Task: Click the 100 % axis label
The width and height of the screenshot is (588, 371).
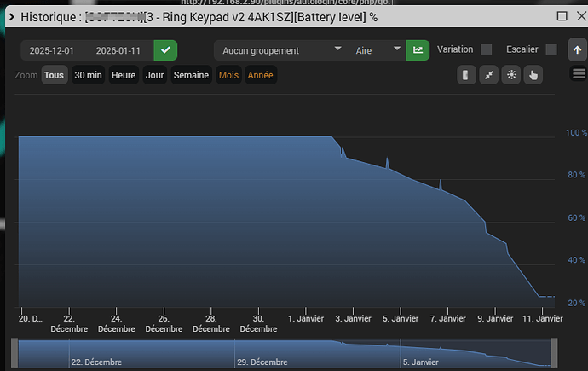Action: tap(576, 132)
